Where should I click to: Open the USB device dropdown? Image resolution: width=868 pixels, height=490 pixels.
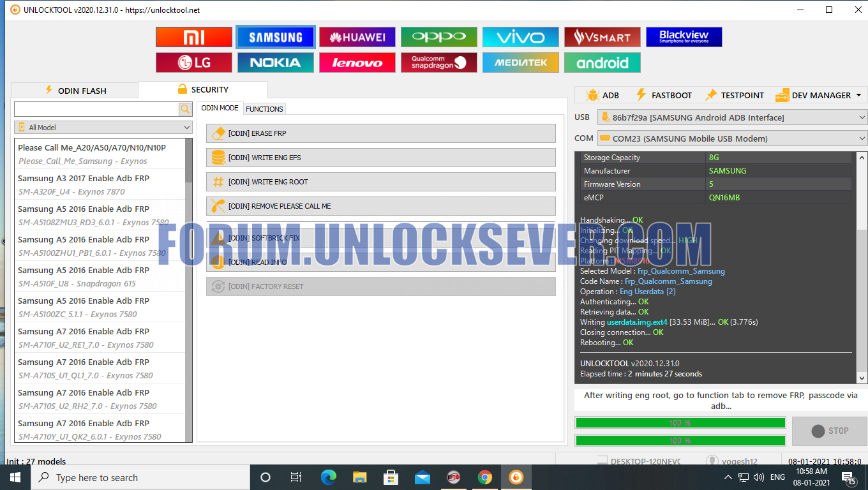[x=733, y=117]
